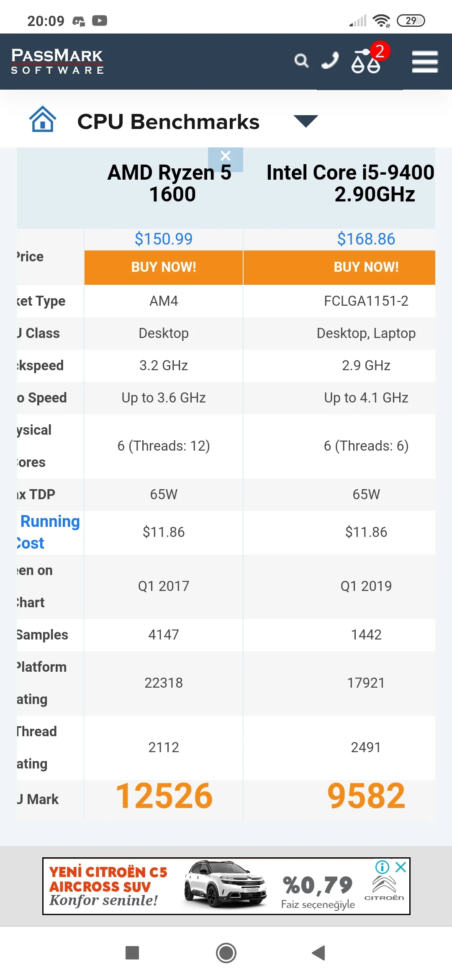
Task: Go to the home icon
Action: (x=43, y=119)
